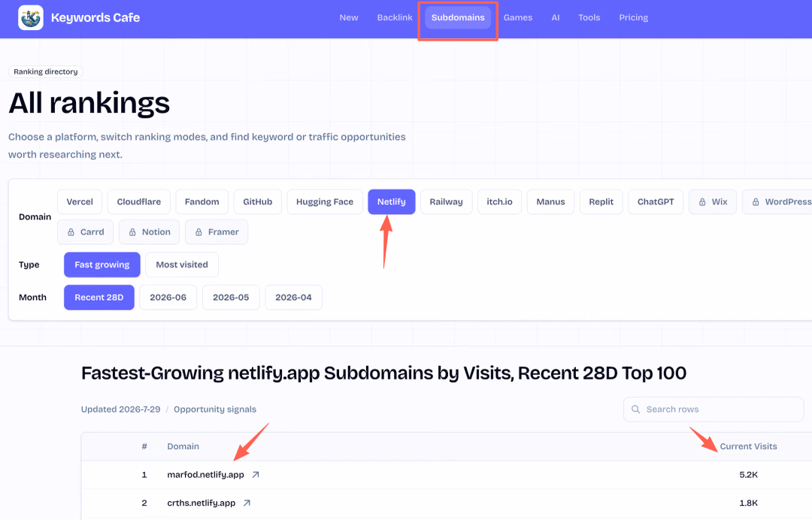The height and width of the screenshot is (520, 812).
Task: Click the Opportunity signals link
Action: tap(215, 410)
